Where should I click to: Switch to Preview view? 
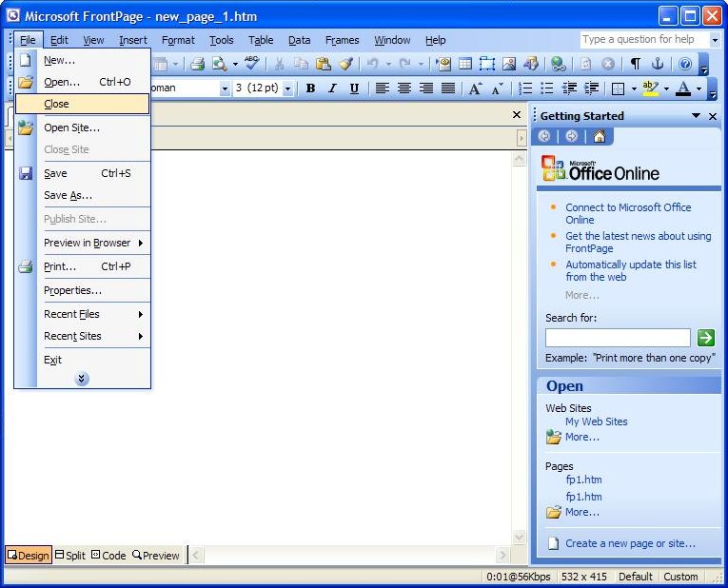tap(155, 555)
